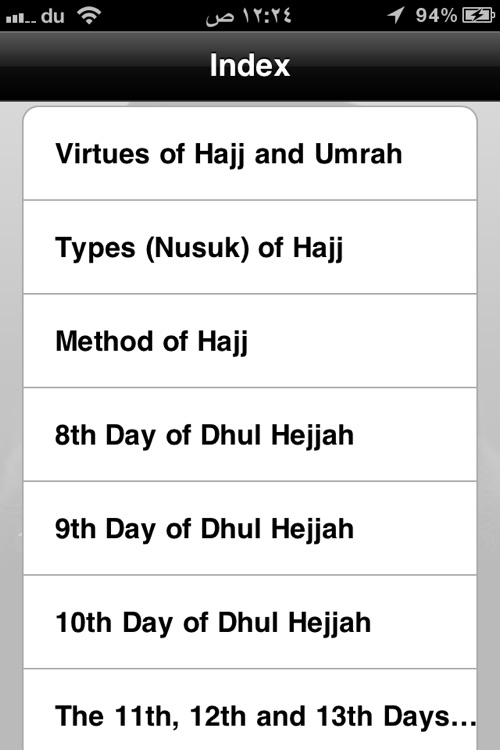
Task: Open The 11th, 12th and 13th Days entry
Action: coord(250,710)
